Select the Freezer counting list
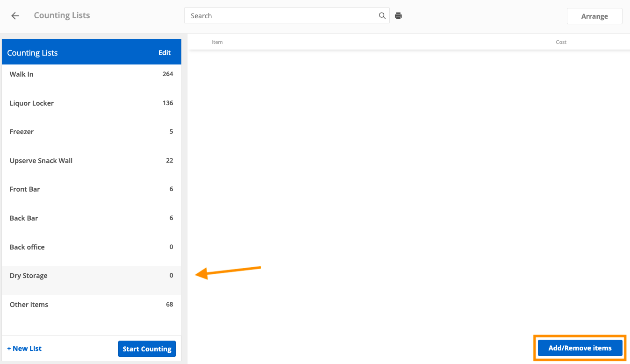The height and width of the screenshot is (364, 630). point(91,132)
